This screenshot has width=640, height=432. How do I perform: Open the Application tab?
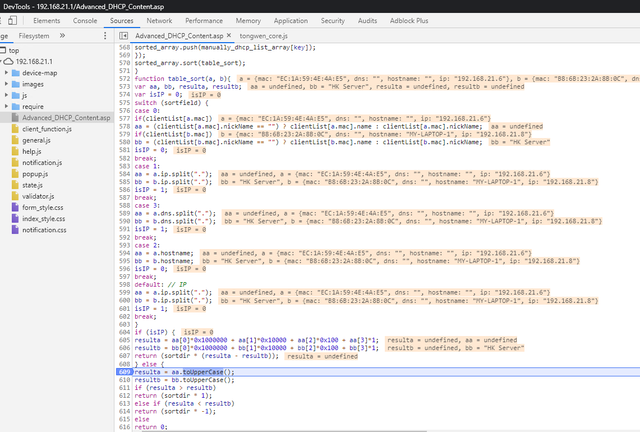click(x=291, y=21)
